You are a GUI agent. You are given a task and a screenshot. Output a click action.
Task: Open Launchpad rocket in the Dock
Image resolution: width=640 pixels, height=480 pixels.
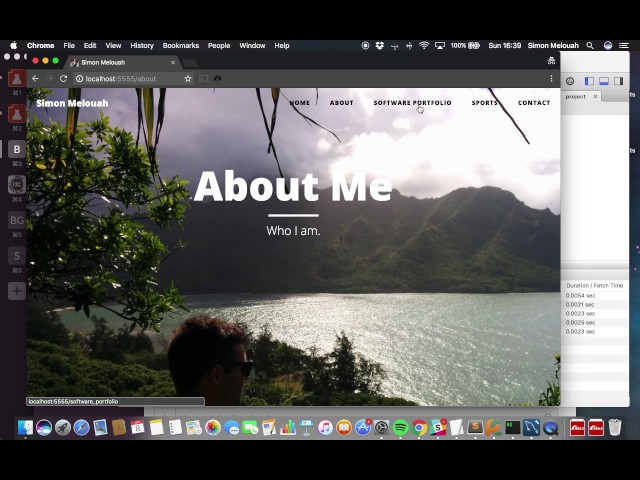tap(62, 427)
